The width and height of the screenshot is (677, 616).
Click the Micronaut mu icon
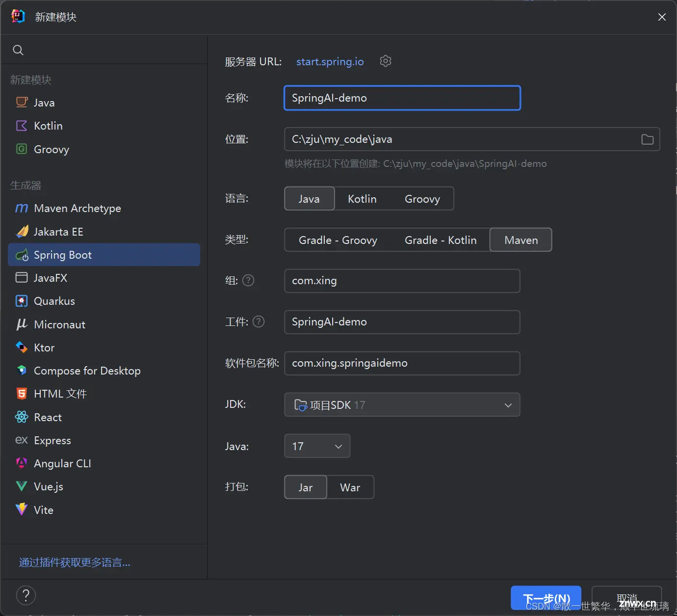[x=22, y=324]
